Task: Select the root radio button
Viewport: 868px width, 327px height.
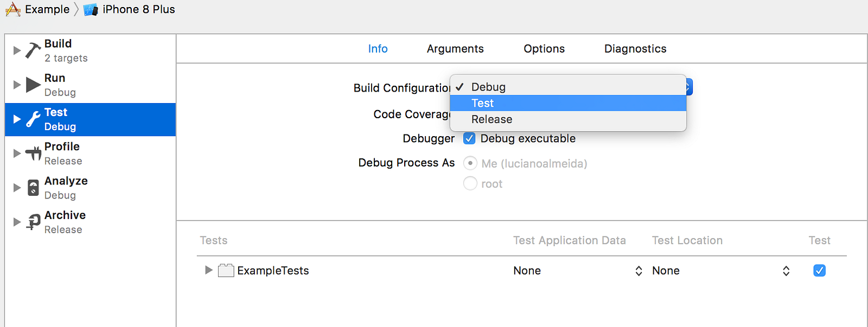Action: pos(470,184)
